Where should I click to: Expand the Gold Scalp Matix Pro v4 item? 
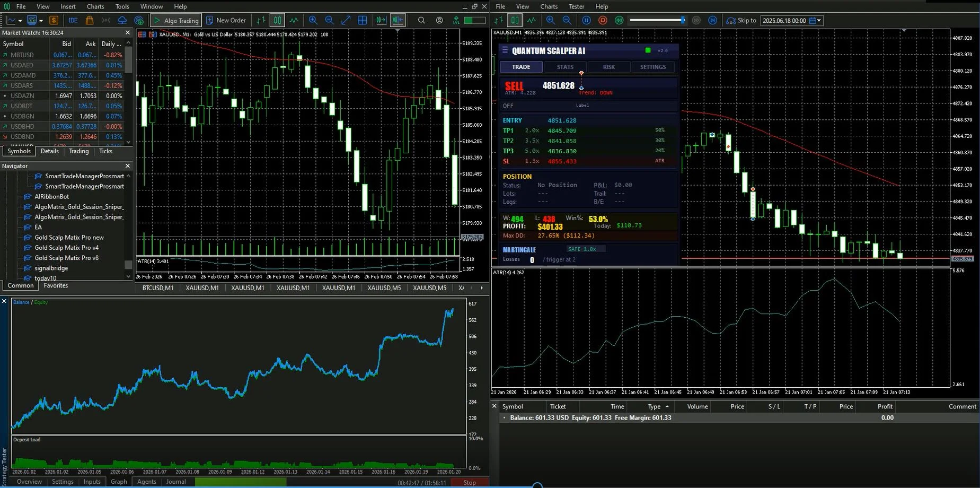[x=67, y=247]
